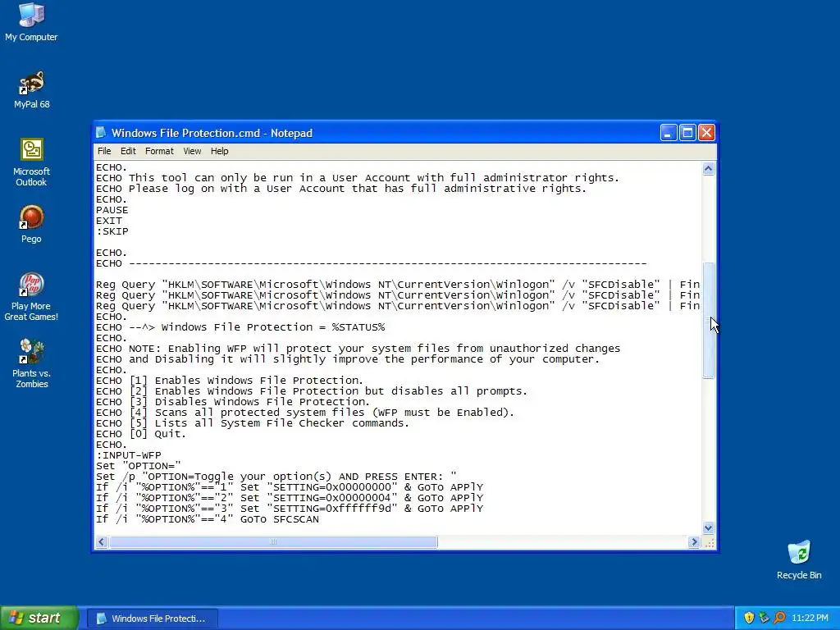The image size is (840, 630).
Task: Click the security shield tray icon
Action: [x=749, y=618]
